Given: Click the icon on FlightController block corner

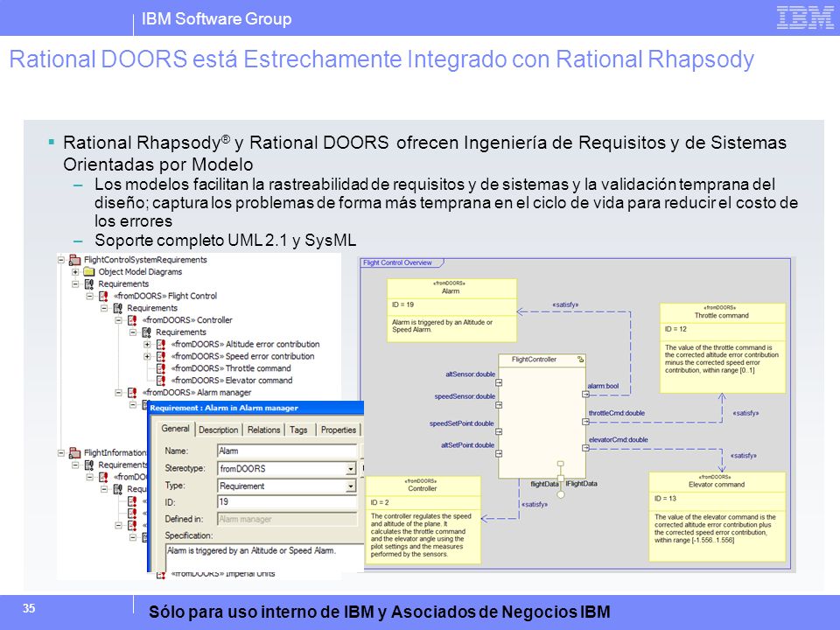Looking at the screenshot, I should coord(580,360).
